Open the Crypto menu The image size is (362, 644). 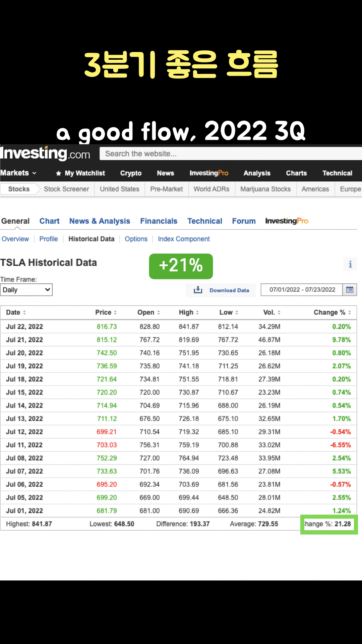pos(131,173)
